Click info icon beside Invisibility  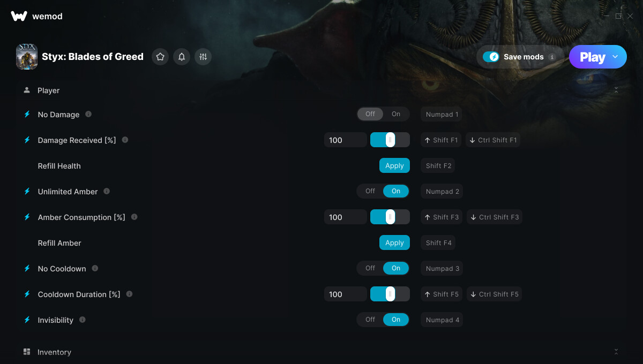click(82, 320)
